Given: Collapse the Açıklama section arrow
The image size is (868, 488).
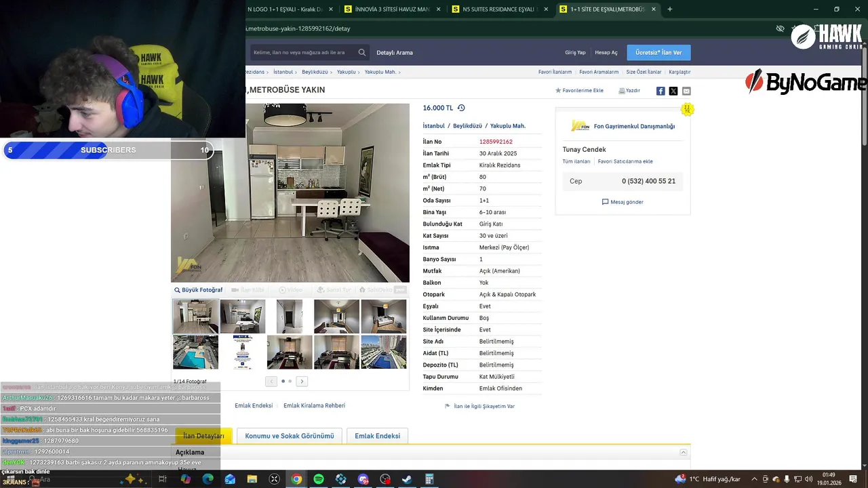Looking at the screenshot, I should 684,452.
